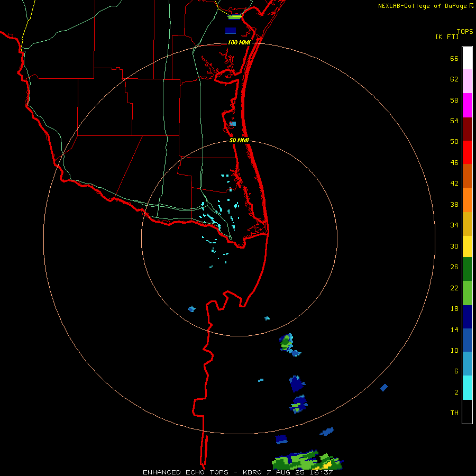Click the 50 legend value
Viewport: 476px width, 476px height.
pos(454,141)
